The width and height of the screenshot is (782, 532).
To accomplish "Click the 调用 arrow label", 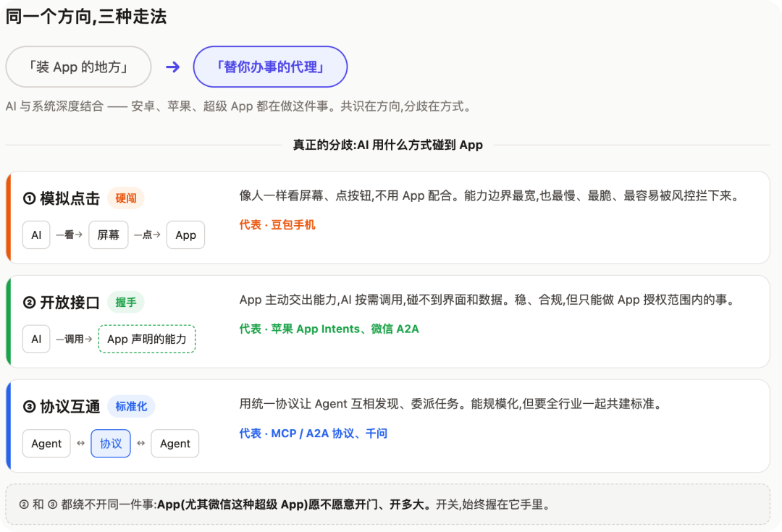I will pyautogui.click(x=75, y=339).
